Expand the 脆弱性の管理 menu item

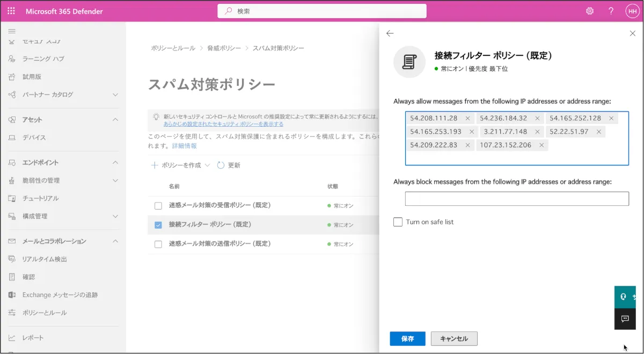tap(115, 180)
